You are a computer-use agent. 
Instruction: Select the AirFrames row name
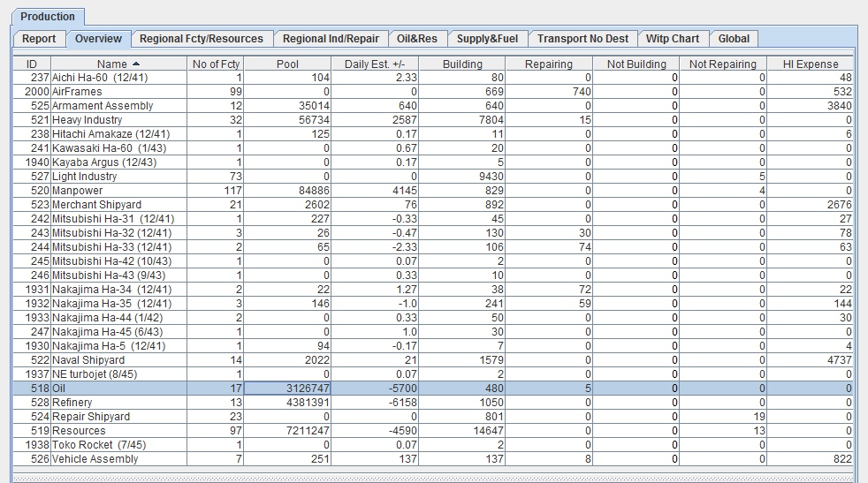tap(77, 92)
